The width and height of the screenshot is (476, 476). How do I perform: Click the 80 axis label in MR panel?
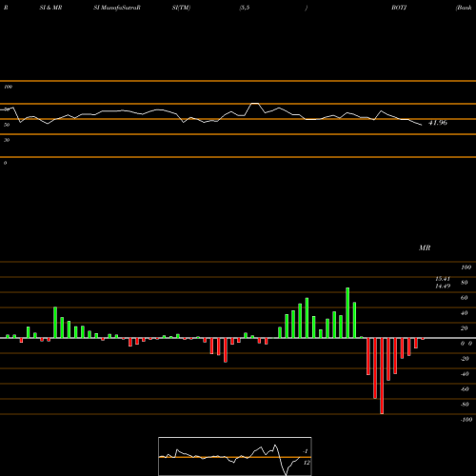(465, 283)
